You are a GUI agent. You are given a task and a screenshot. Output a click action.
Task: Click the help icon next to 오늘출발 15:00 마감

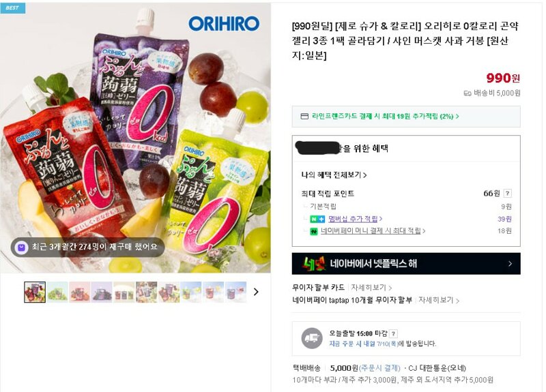(393, 334)
